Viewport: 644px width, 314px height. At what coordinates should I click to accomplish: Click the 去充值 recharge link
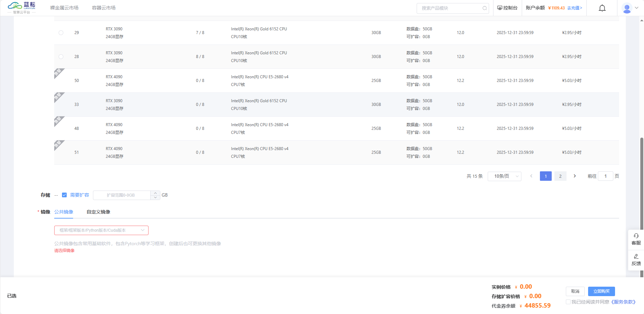(x=575, y=8)
